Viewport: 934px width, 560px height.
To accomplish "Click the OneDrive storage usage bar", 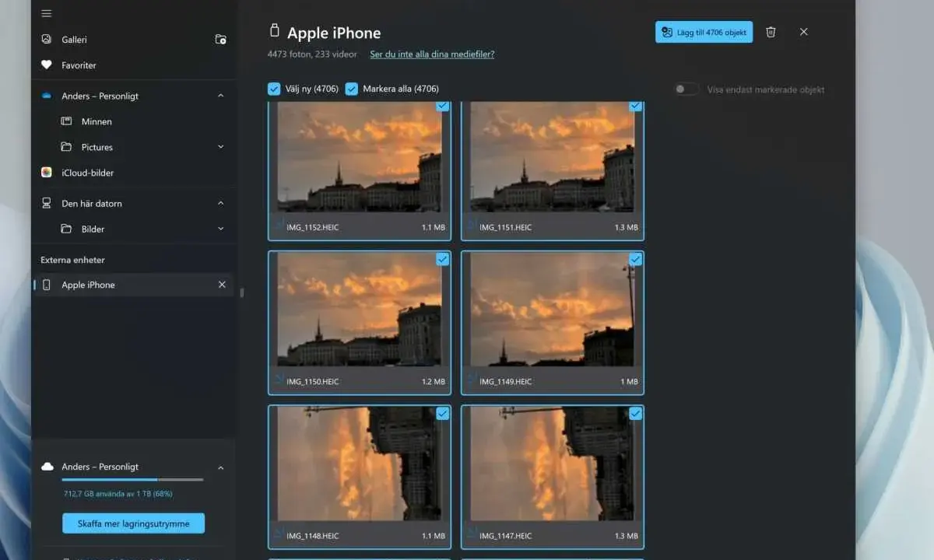I will (x=133, y=480).
